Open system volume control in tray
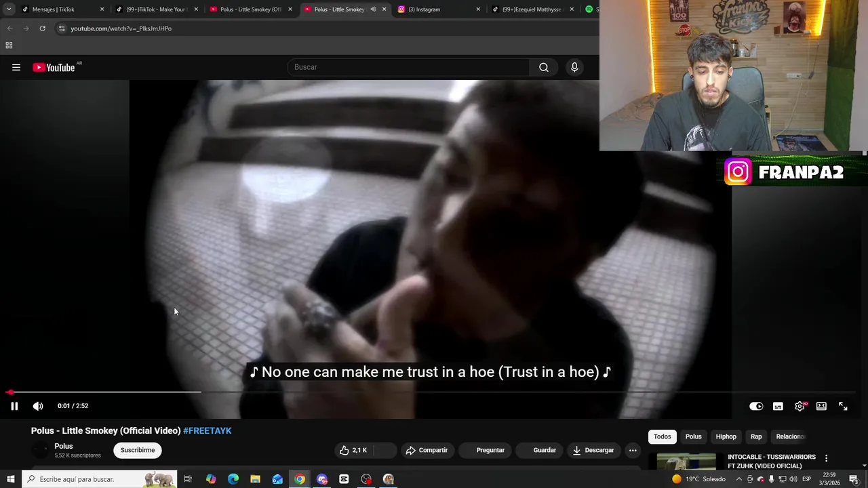868x488 pixels. click(793, 479)
